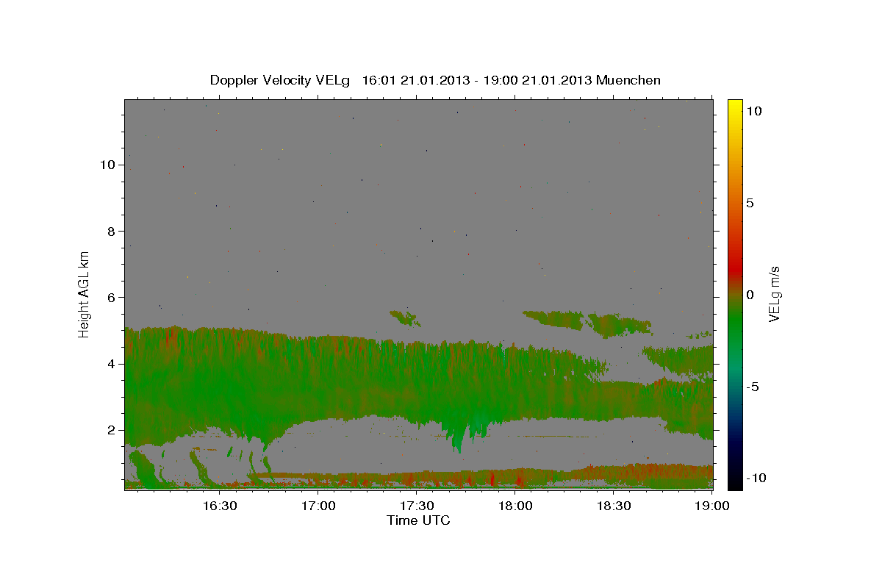
Task: Click the height axis label 8
Action: click(x=111, y=231)
